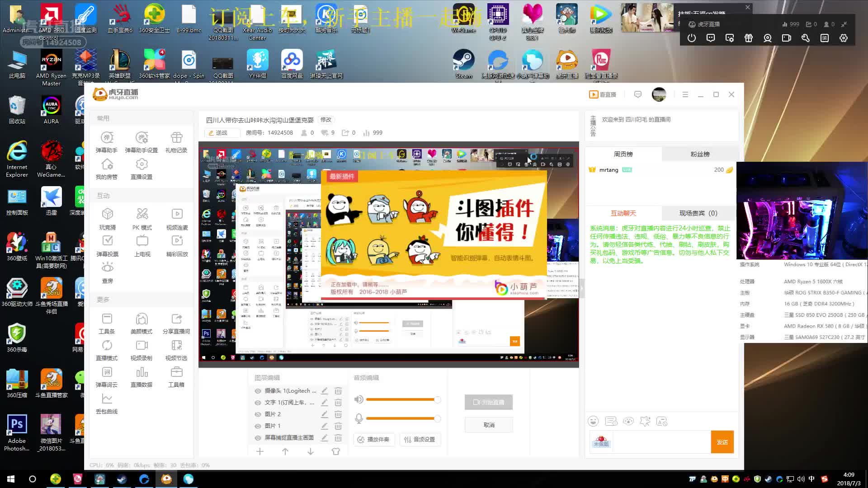Viewport: 868px width, 488px height.
Task: Click power icon in floating Huya toolbar
Action: click(x=692, y=38)
